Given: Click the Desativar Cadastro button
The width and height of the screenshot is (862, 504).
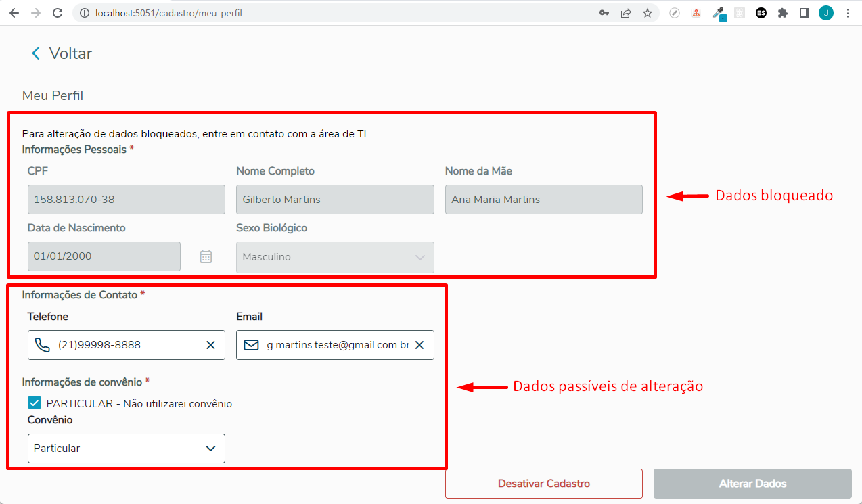Looking at the screenshot, I should [x=543, y=484].
